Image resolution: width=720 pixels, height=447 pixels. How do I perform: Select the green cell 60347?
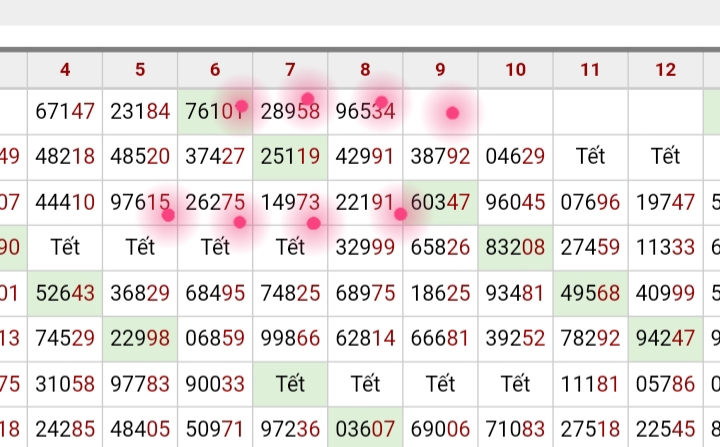(x=440, y=202)
